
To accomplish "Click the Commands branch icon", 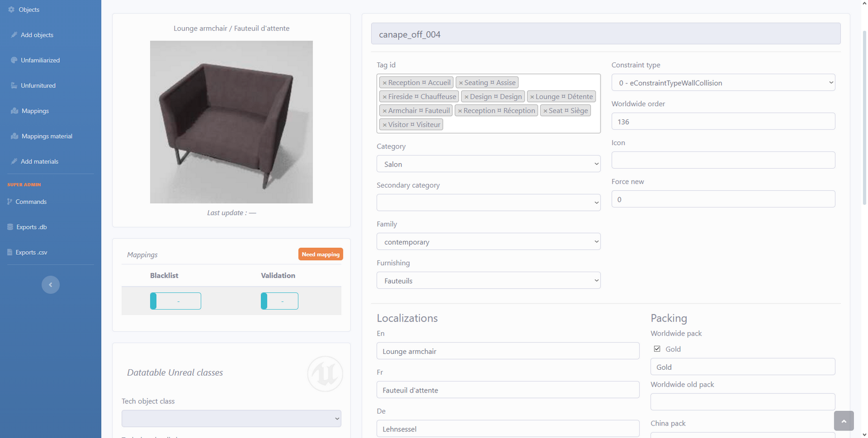I will (10, 202).
